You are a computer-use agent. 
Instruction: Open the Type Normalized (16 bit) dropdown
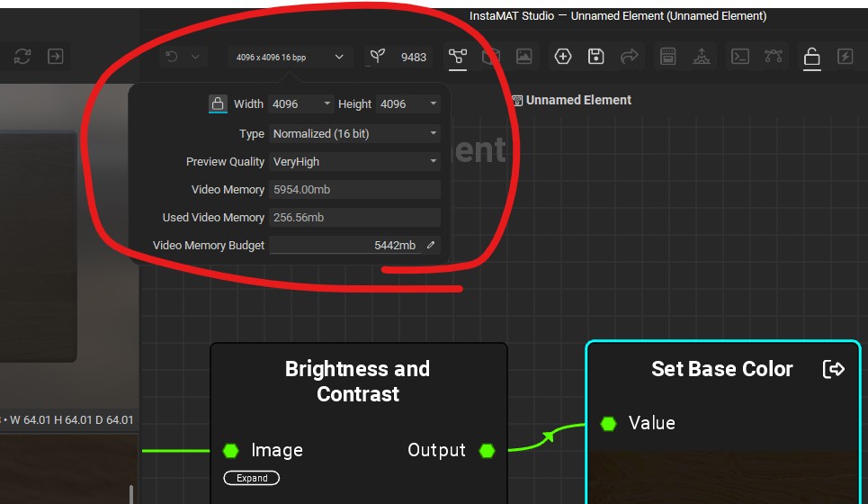[355, 133]
